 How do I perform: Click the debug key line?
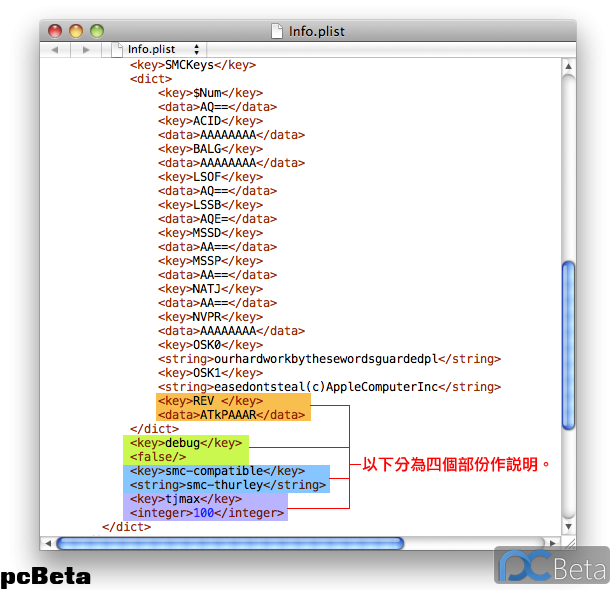186,443
